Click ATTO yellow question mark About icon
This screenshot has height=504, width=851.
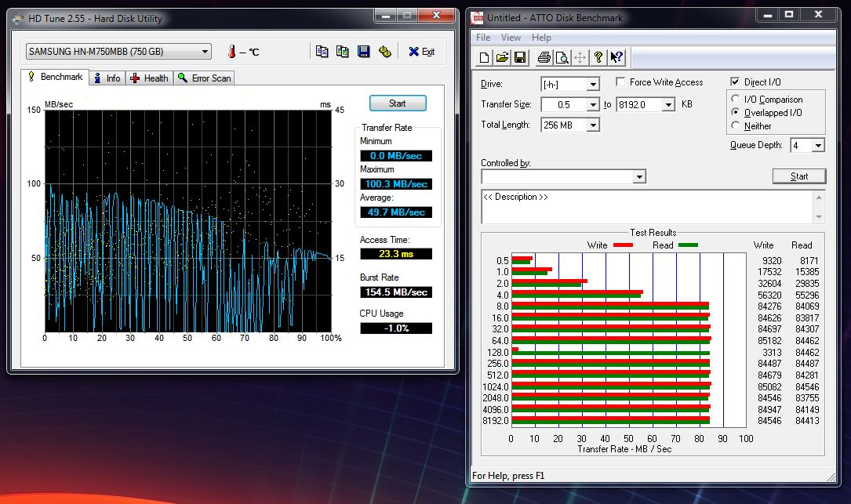point(598,57)
